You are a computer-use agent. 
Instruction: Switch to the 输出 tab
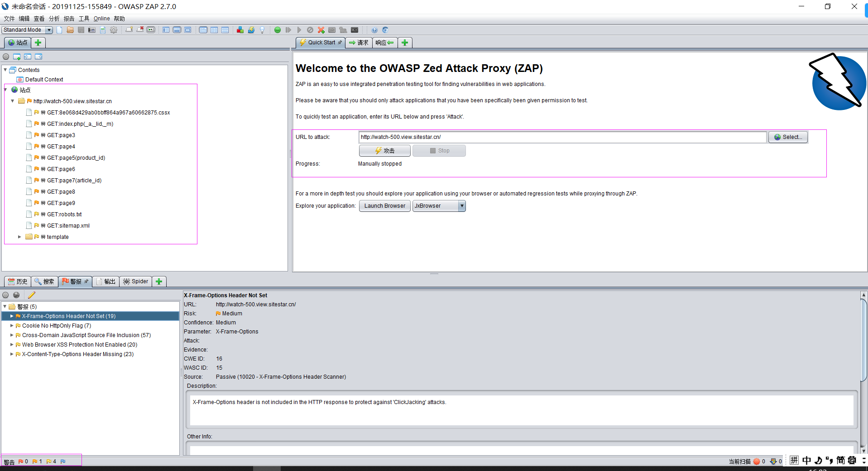pyautogui.click(x=106, y=281)
